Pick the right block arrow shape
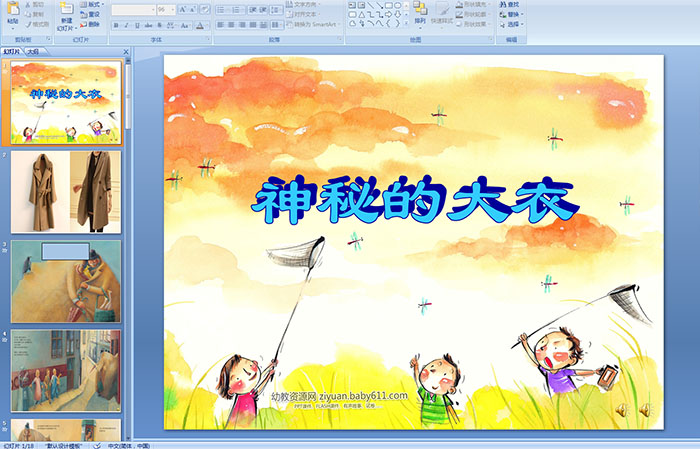 (x=388, y=14)
